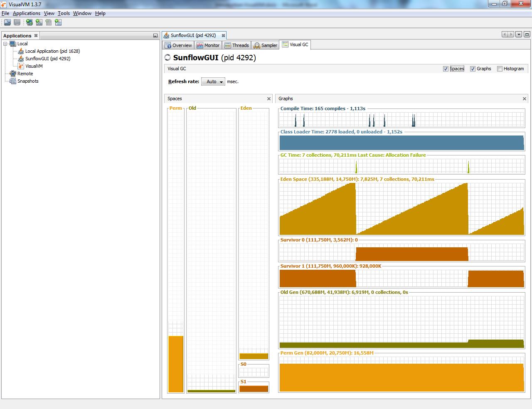Viewport: 532px width, 409px height.
Task: Click the GC Time graph
Action: 401,166
